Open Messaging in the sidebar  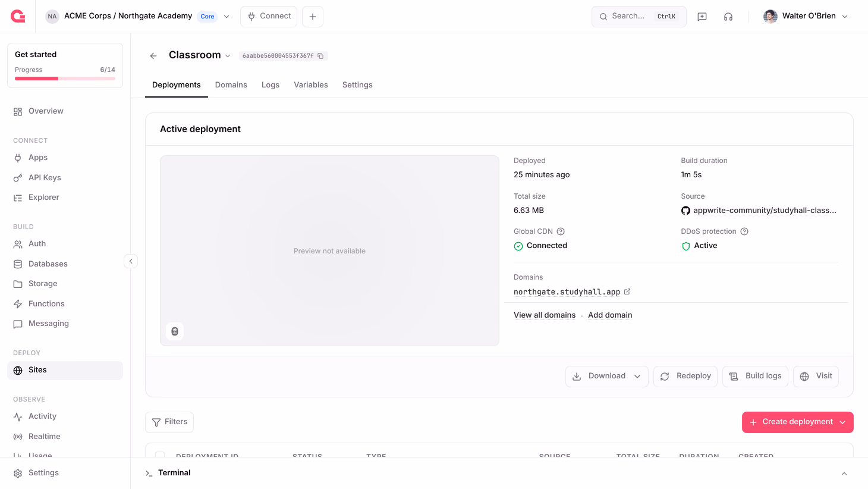65,324
